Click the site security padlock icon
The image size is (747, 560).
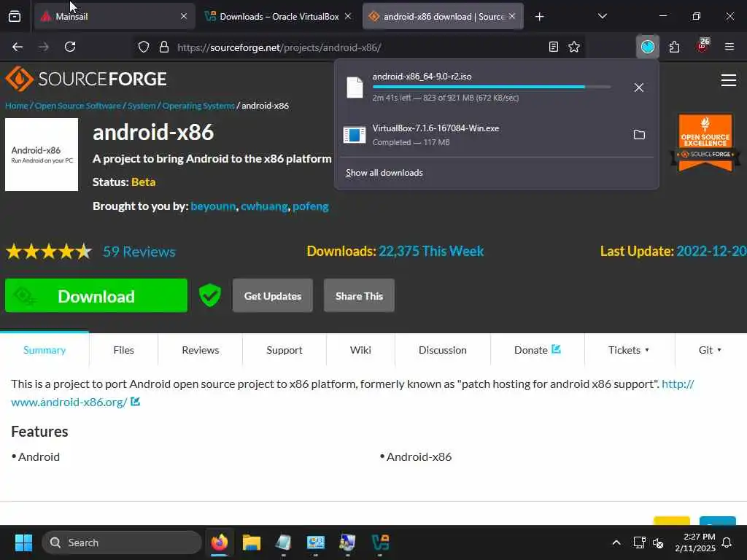pyautogui.click(x=164, y=47)
